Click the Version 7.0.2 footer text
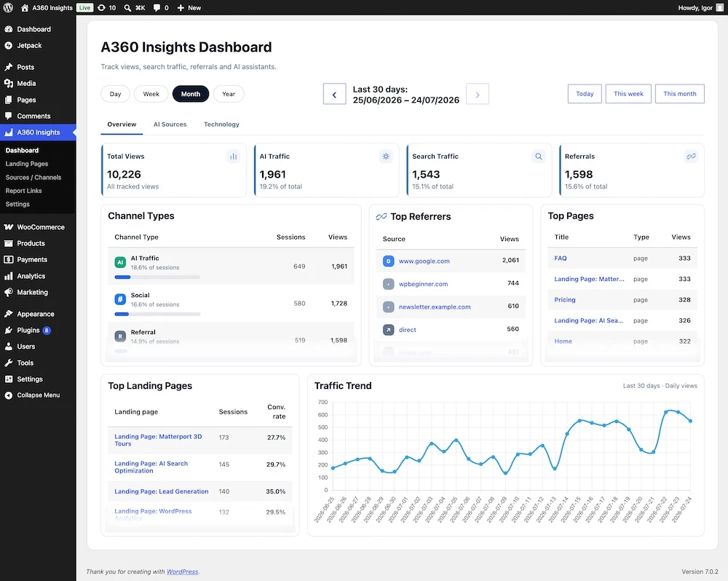Screen dimensions: 728x581 click(x=700, y=572)
